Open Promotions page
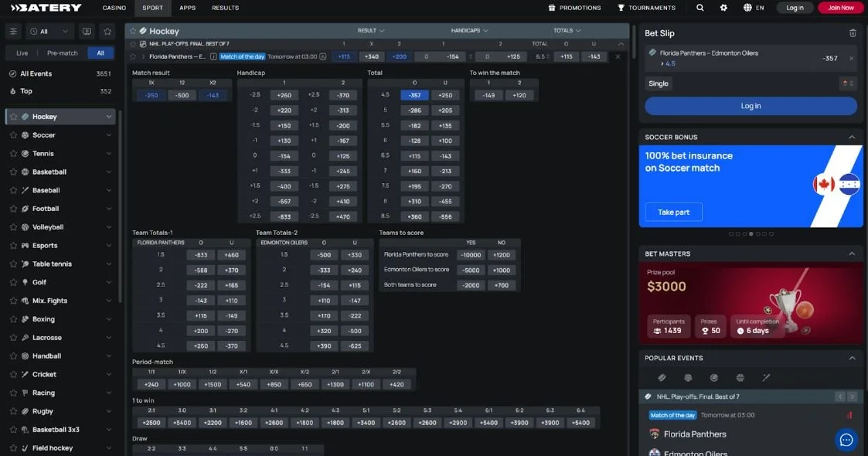Viewport: 868px width, 456px height. (x=574, y=8)
